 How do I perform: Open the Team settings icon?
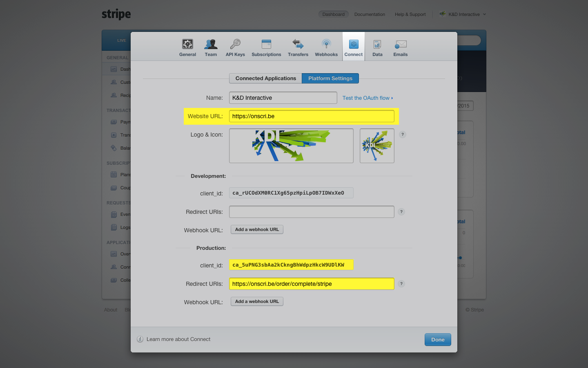click(211, 44)
